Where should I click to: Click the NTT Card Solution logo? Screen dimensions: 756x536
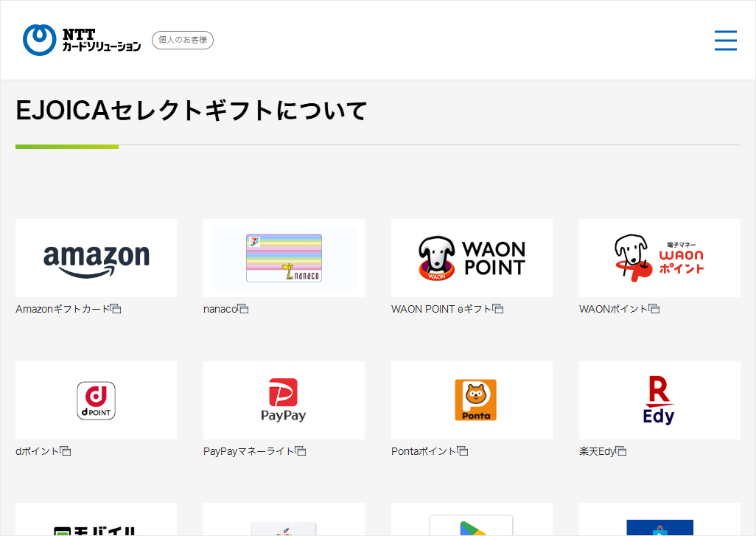[82, 40]
